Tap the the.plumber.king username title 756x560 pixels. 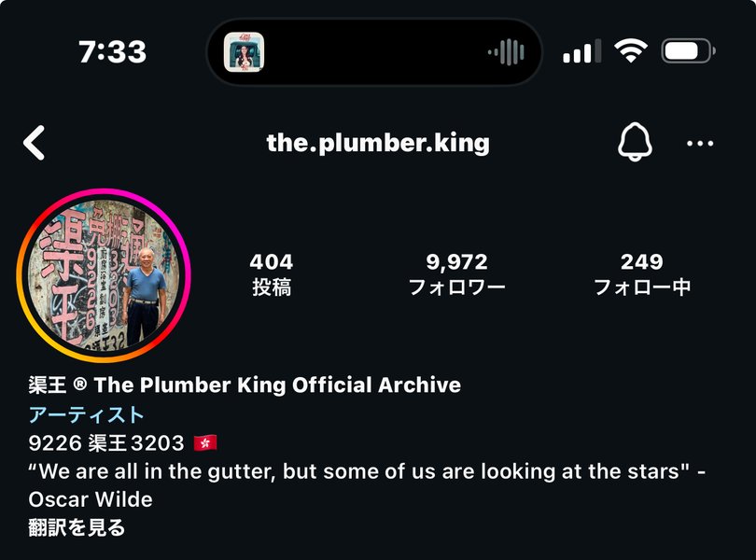click(x=378, y=143)
